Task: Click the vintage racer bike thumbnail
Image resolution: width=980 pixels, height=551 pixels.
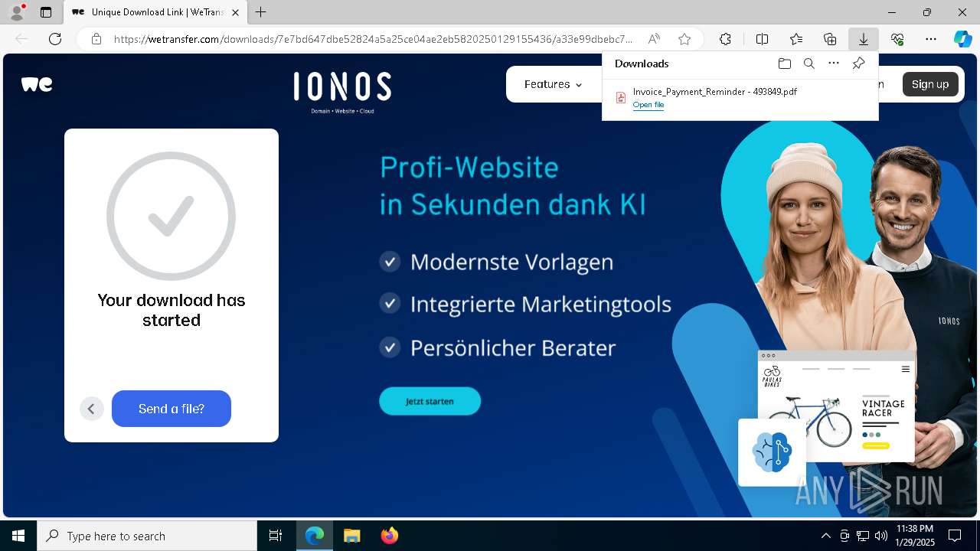Action: (x=836, y=407)
